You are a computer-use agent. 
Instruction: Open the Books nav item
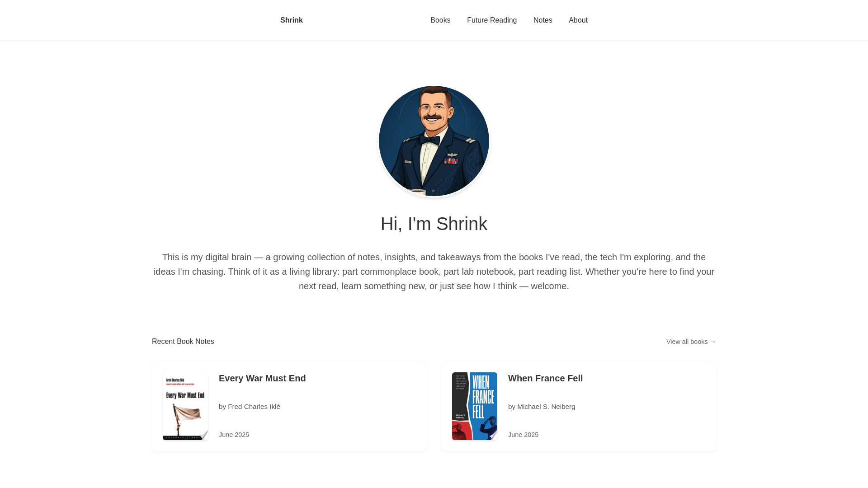coord(440,20)
